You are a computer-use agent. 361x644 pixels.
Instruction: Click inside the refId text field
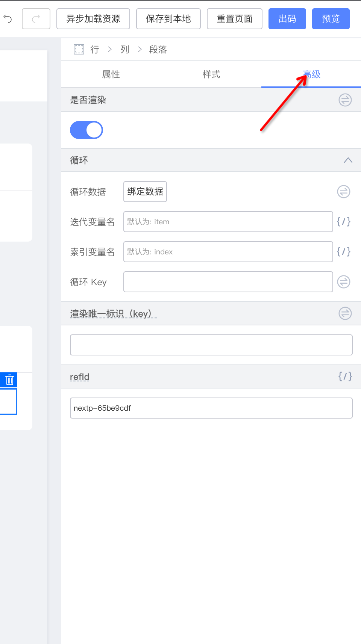click(x=211, y=408)
